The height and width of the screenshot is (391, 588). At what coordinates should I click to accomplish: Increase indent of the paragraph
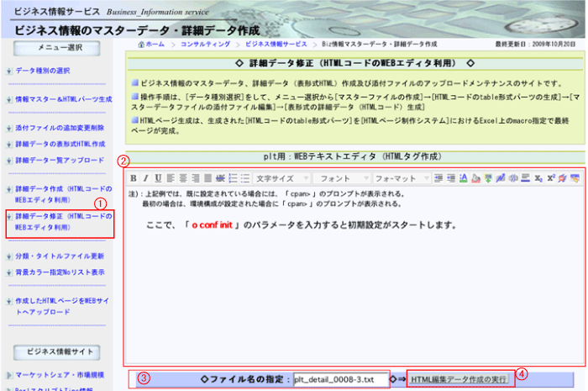point(438,178)
